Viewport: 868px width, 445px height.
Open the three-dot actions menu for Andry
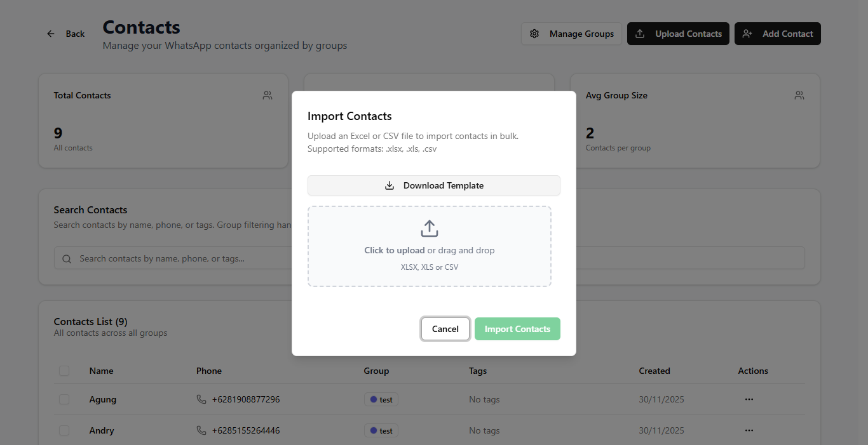pos(749,430)
